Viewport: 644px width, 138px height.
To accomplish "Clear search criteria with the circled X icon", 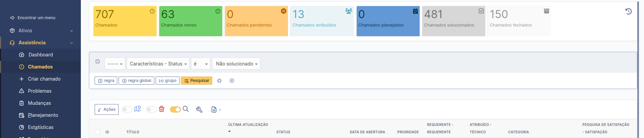I will [x=232, y=81].
